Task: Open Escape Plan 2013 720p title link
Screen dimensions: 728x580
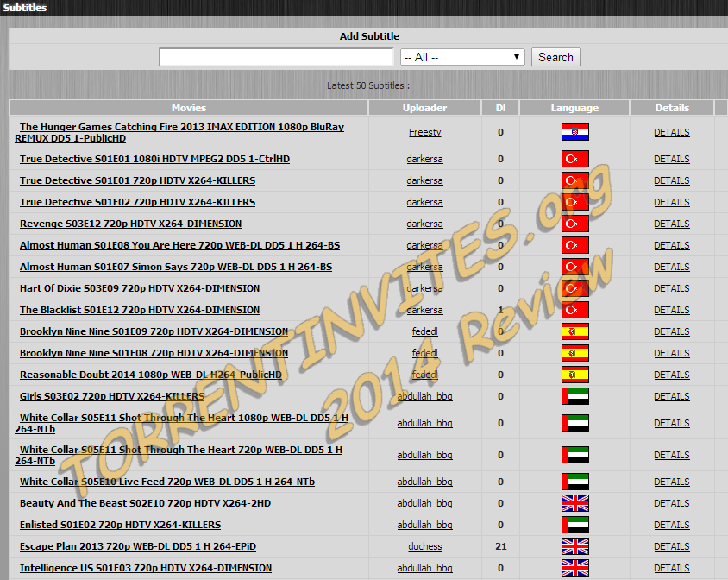Action: click(138, 546)
